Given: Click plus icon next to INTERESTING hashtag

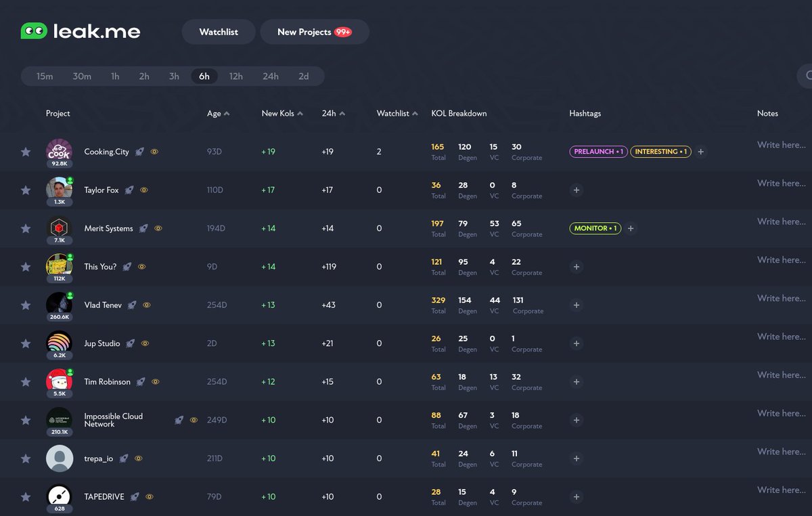Looking at the screenshot, I should click(700, 152).
